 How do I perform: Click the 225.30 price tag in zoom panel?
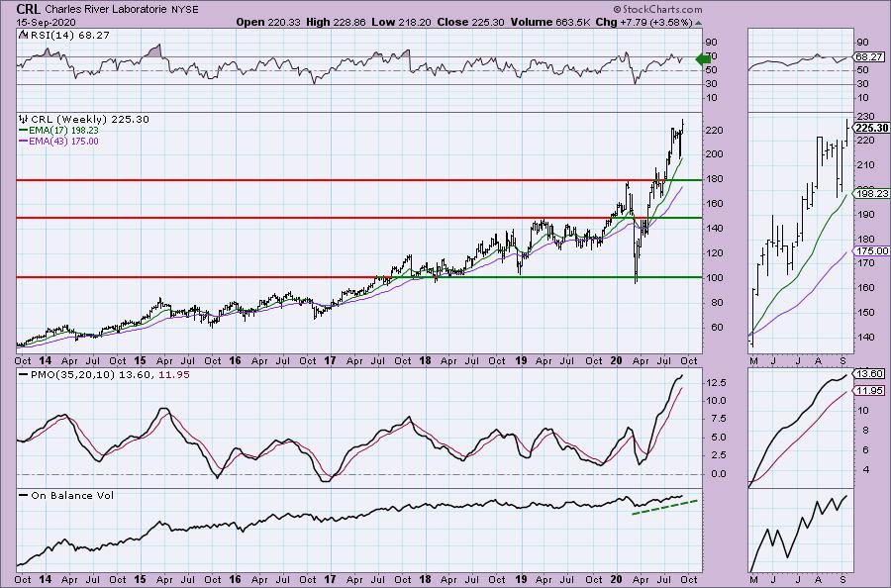pos(871,128)
